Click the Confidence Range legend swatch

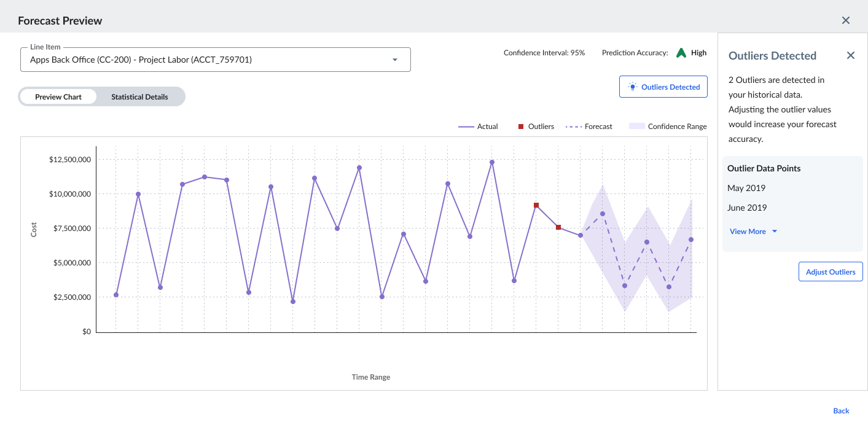(x=637, y=127)
